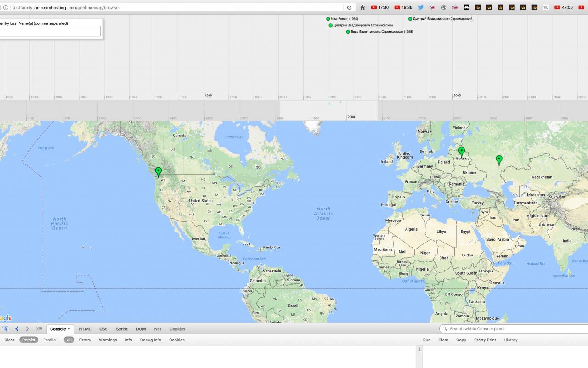Click the Firebug element inspector icon
This screenshot has width=588, height=368.
pyautogui.click(x=6, y=329)
